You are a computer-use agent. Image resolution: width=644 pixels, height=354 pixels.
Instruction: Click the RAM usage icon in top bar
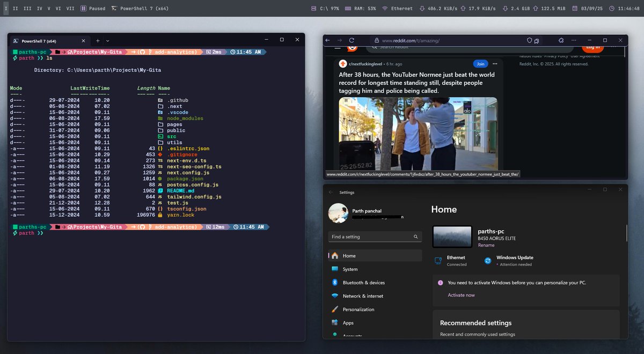tap(349, 9)
